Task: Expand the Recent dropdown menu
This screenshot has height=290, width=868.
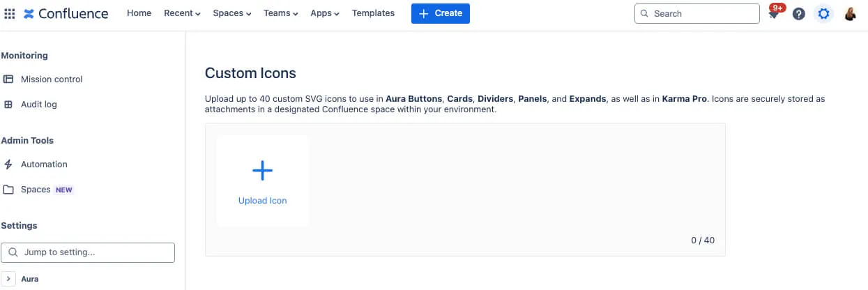Action: (x=182, y=13)
